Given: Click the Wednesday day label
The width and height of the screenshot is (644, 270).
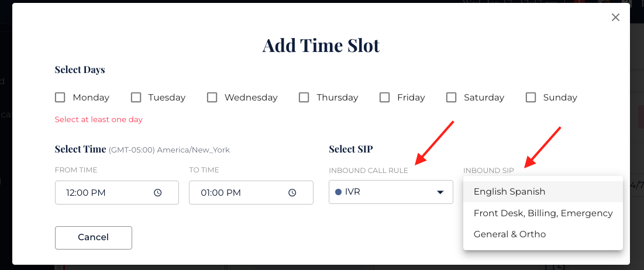Looking at the screenshot, I should click(251, 98).
